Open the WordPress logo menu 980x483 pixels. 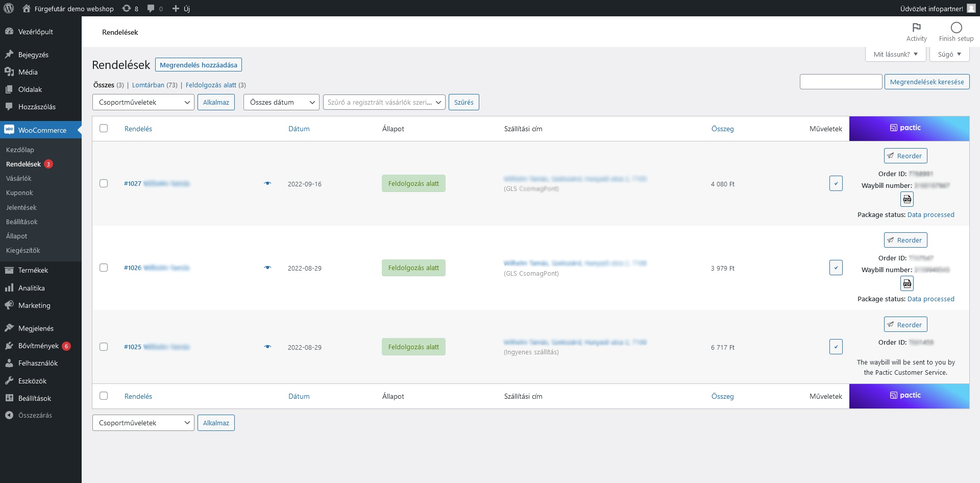[x=9, y=8]
